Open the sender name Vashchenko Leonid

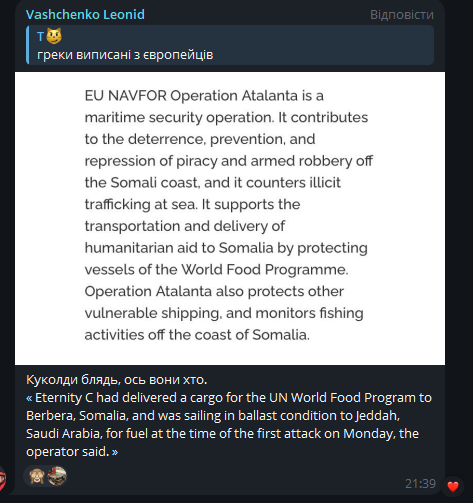tap(85, 14)
